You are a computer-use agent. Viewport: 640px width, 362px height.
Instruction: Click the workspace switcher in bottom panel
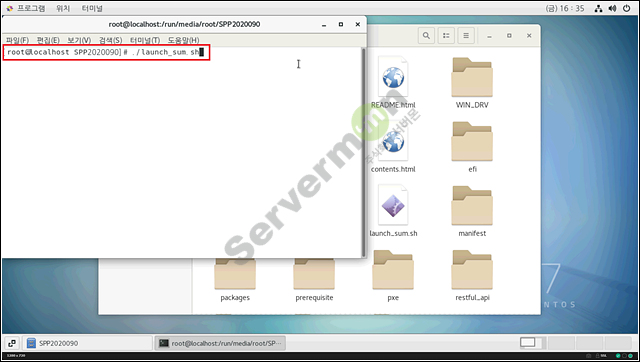tap(576, 343)
